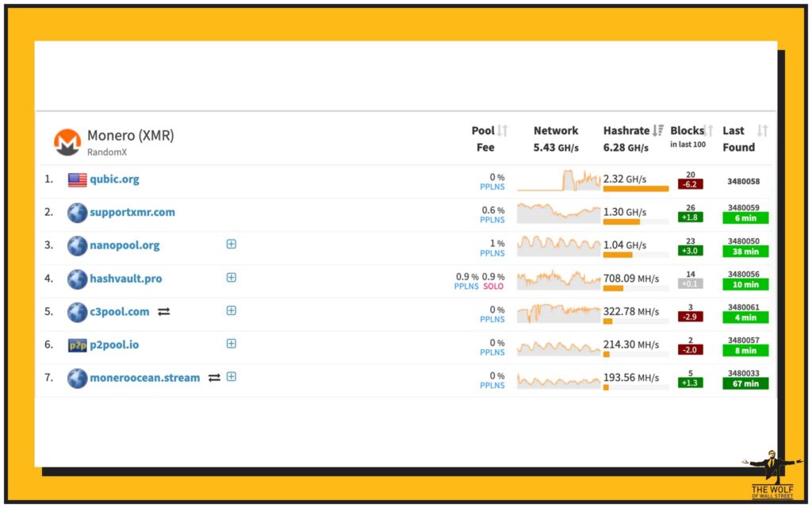Click the 6 min last found badge
This screenshot has height=508, width=812.
tap(745, 218)
